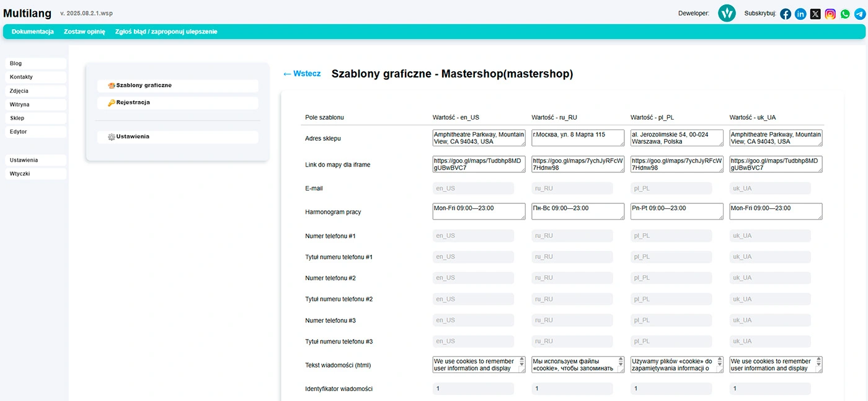Click the teal developer logo icon
Viewport: 868px width, 401px height.
point(727,12)
